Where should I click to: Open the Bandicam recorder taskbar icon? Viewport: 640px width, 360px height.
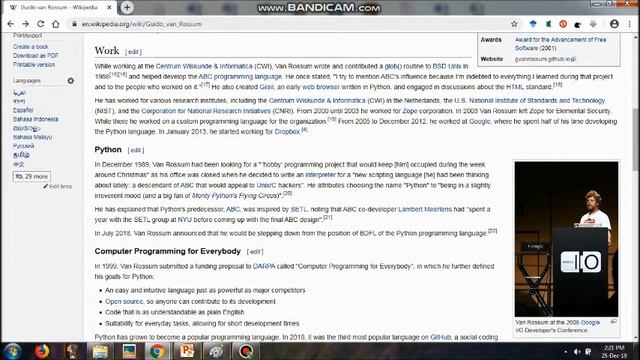pos(246,351)
